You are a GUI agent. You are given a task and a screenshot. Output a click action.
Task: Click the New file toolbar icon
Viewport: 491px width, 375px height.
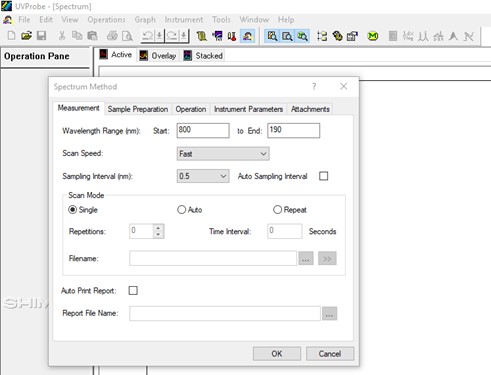point(11,35)
